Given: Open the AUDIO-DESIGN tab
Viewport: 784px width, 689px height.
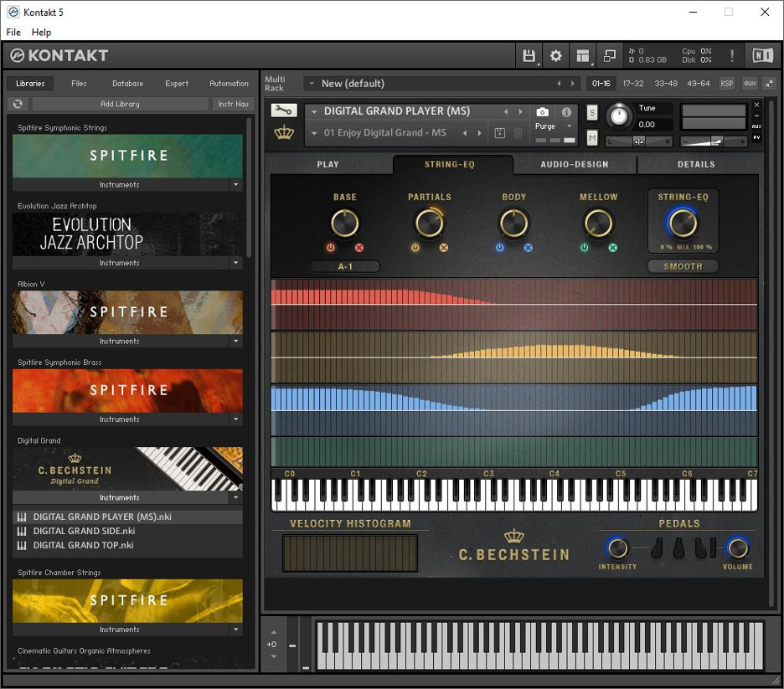Looking at the screenshot, I should tap(575, 164).
